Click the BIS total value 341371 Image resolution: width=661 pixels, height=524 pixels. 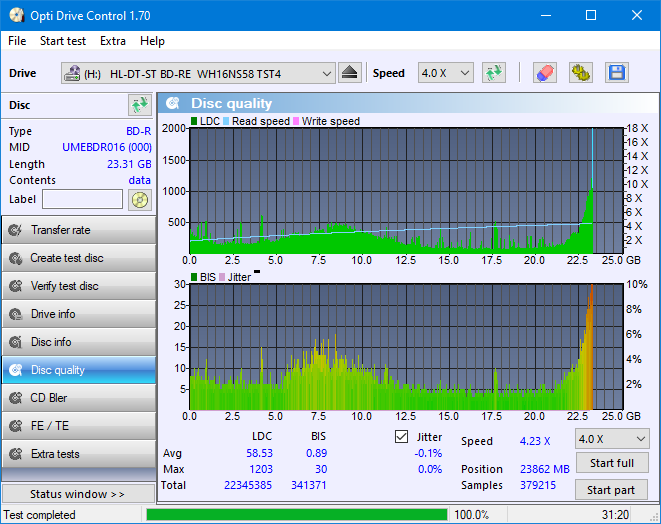tap(309, 485)
